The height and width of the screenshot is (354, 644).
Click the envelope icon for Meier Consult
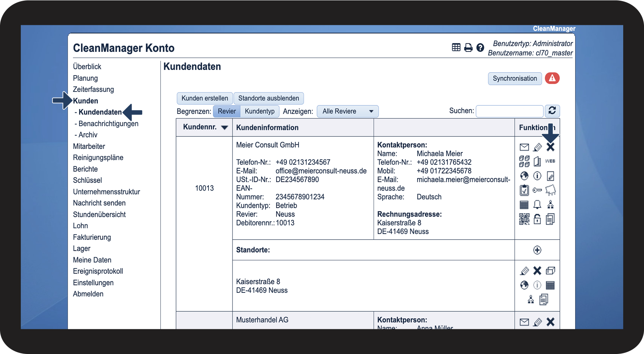click(x=524, y=147)
